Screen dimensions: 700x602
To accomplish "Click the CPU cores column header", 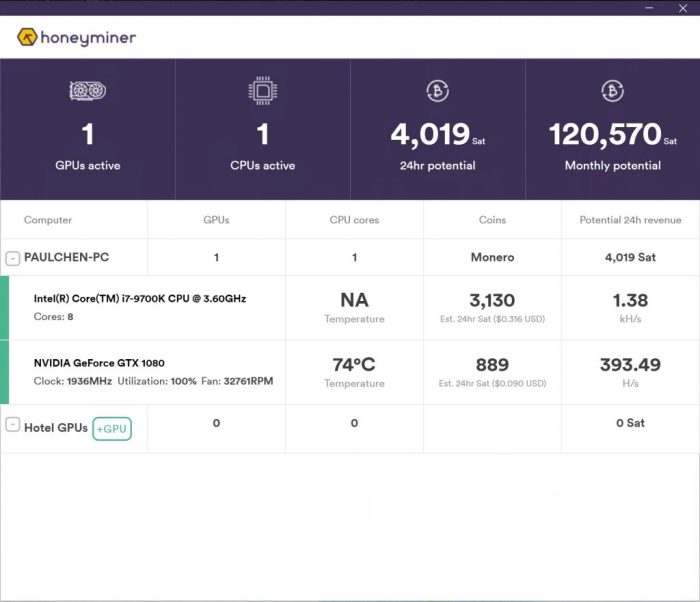I will 354,220.
